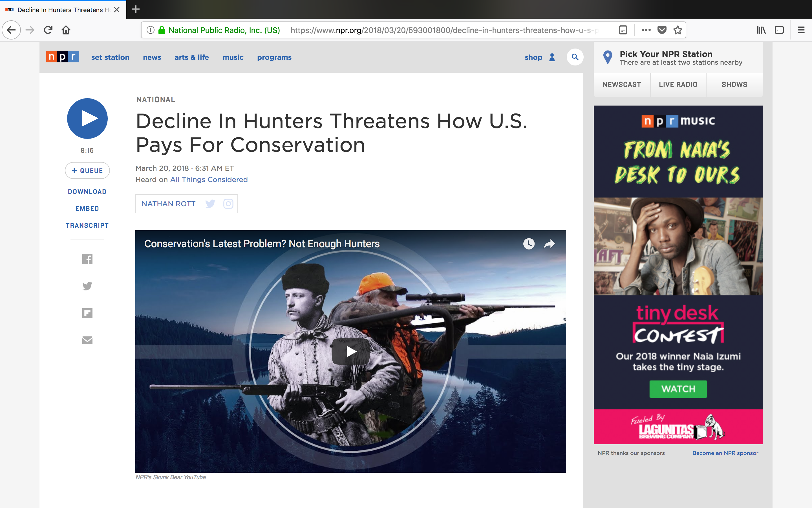Image resolution: width=812 pixels, height=508 pixels.
Task: Open the Firefox hamburger menu
Action: click(801, 30)
